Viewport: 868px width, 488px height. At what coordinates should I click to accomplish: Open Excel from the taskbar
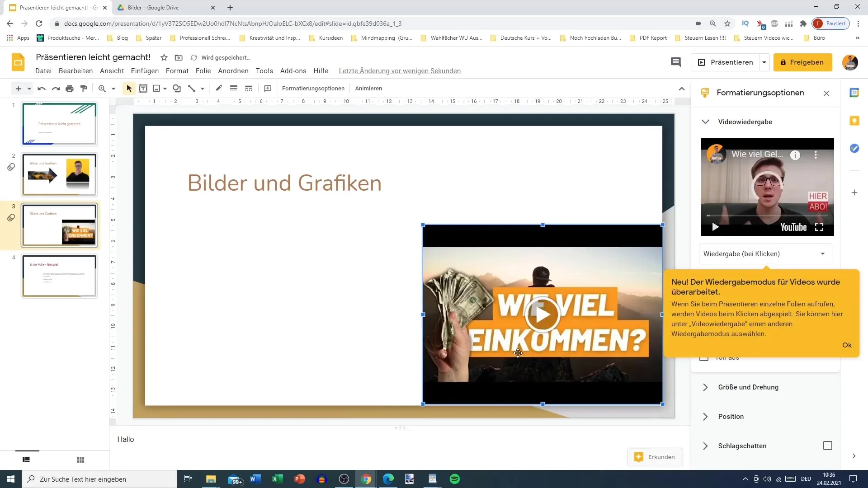point(277,479)
